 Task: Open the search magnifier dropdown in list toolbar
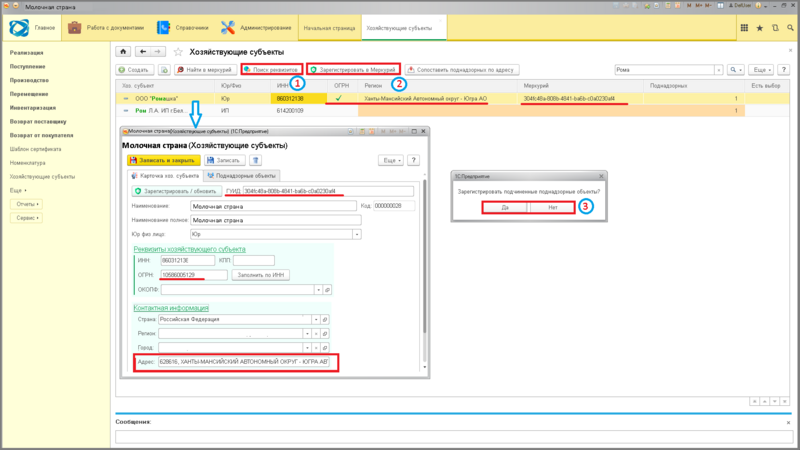coord(736,69)
